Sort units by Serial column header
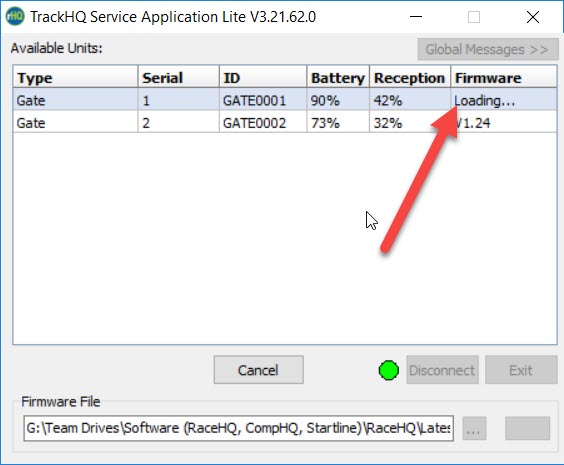The image size is (564, 465). [179, 77]
